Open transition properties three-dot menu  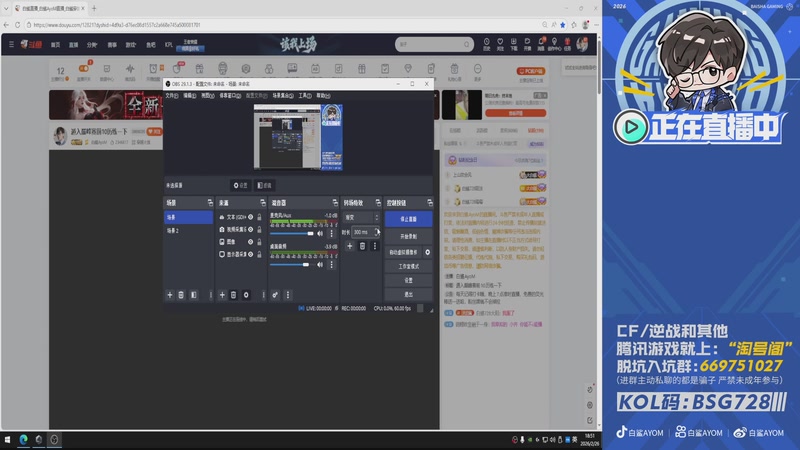(x=374, y=246)
